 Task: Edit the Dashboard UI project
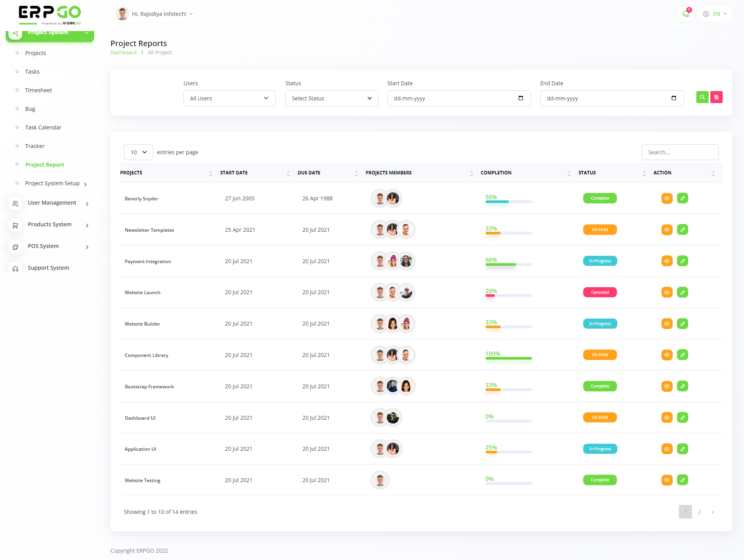pos(682,418)
